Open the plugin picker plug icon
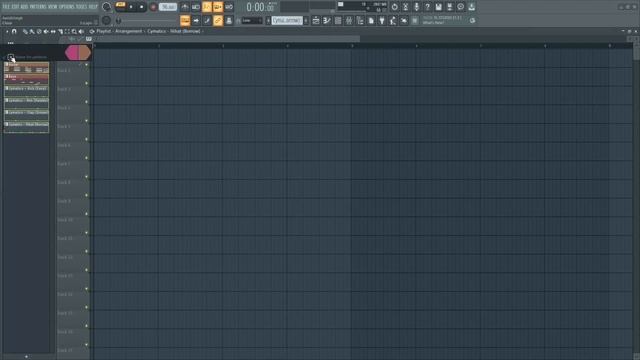640x360 pixels. click(382, 20)
